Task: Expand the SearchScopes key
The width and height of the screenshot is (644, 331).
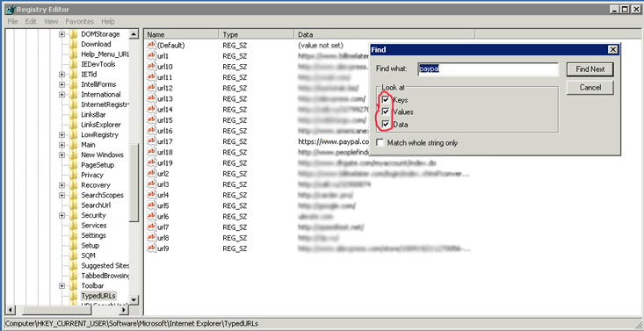Action: (62, 195)
